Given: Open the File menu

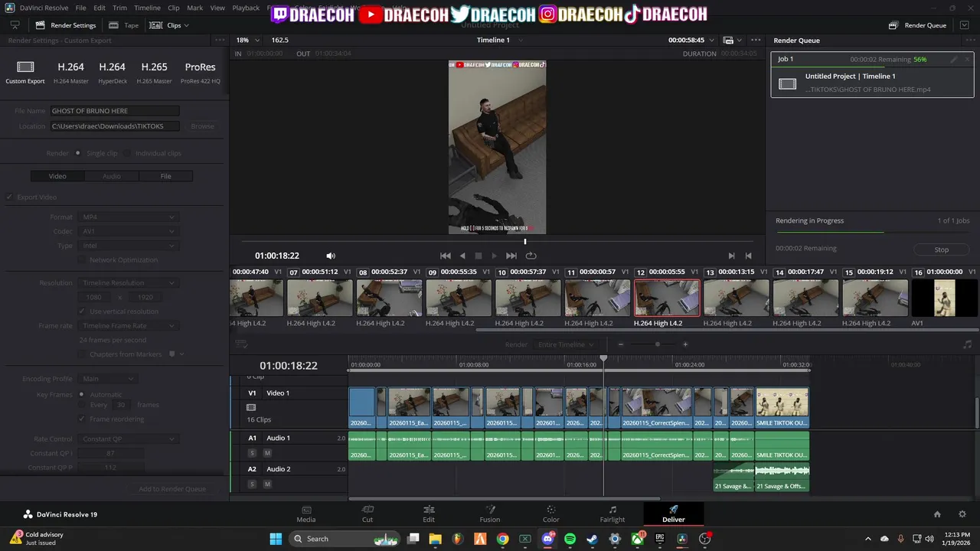Looking at the screenshot, I should point(80,8).
